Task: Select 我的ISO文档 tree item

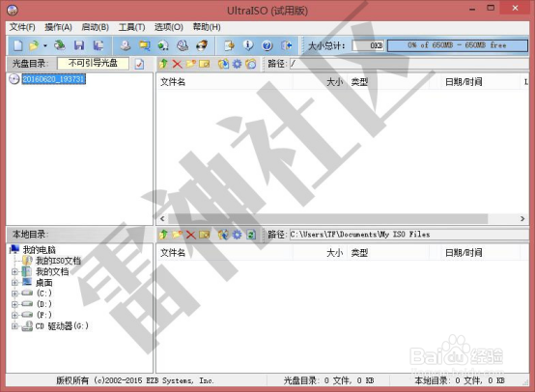Action: pyautogui.click(x=58, y=261)
